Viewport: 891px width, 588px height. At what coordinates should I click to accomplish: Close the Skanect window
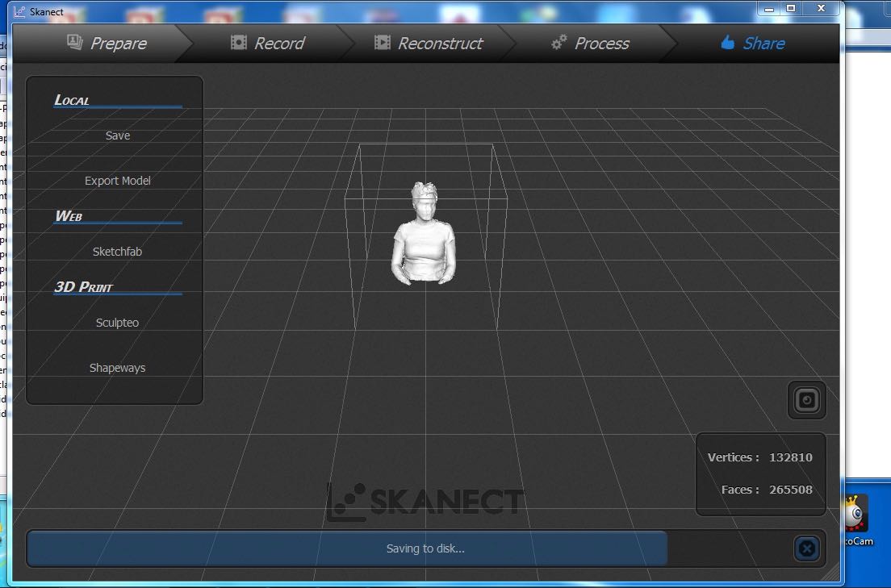pyautogui.click(x=821, y=9)
